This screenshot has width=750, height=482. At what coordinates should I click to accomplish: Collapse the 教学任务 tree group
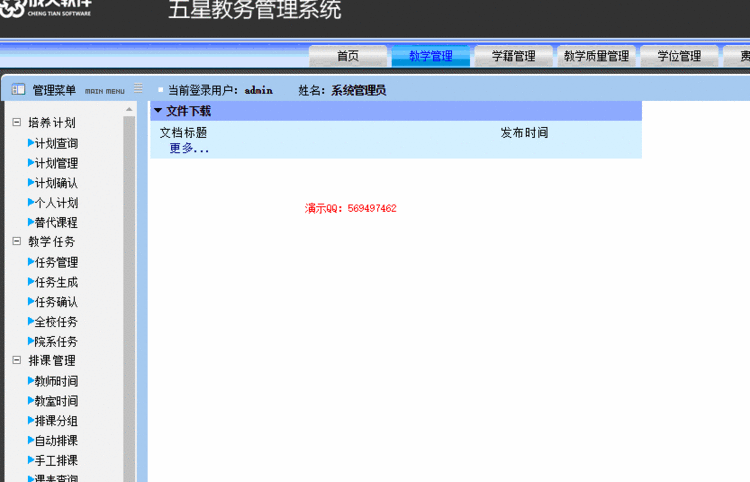17,241
